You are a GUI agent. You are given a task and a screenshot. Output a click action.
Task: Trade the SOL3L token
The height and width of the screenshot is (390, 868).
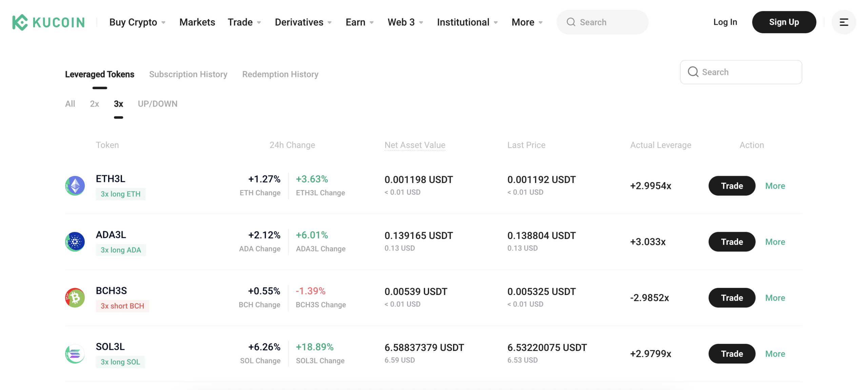click(731, 354)
